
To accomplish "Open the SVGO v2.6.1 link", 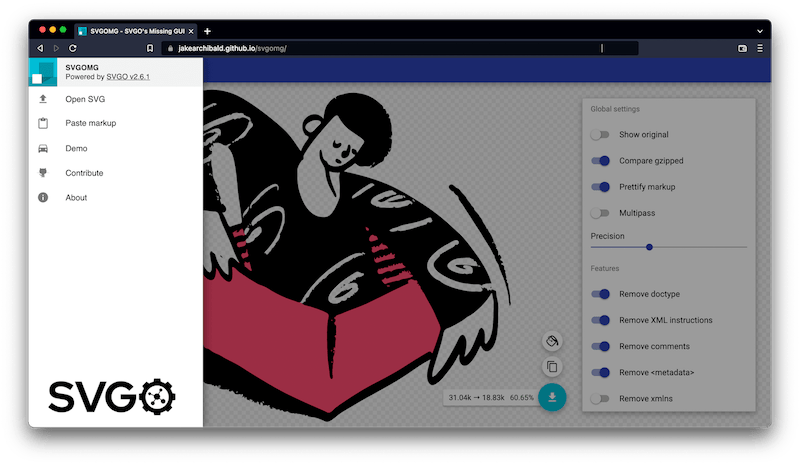I will coord(128,77).
